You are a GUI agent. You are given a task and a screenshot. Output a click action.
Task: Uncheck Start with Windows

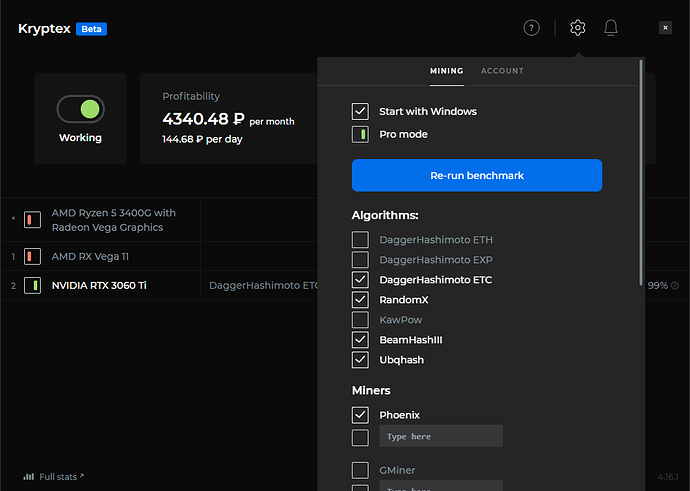[x=360, y=111]
